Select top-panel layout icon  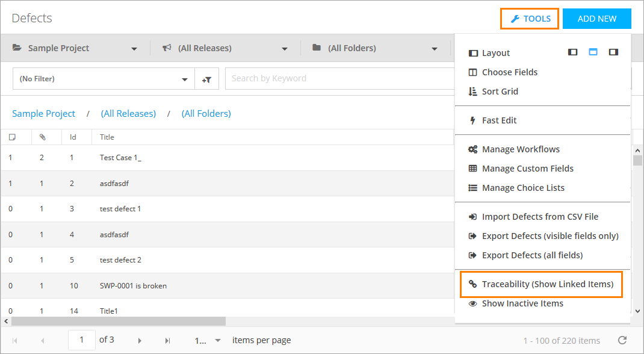pos(593,52)
